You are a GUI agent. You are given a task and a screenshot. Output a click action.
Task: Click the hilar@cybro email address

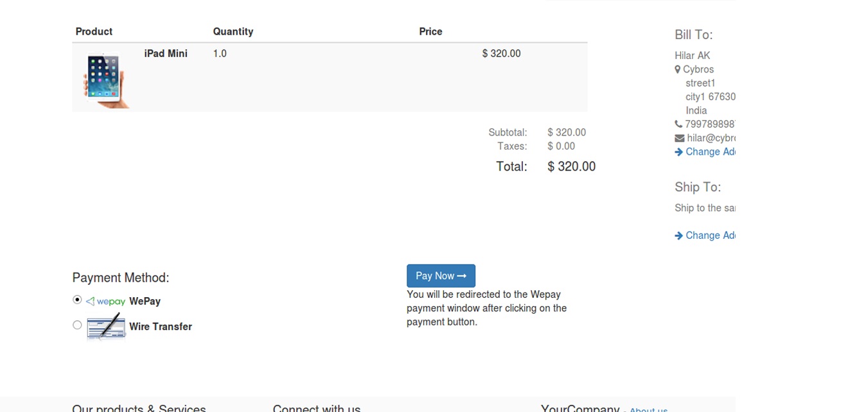711,138
